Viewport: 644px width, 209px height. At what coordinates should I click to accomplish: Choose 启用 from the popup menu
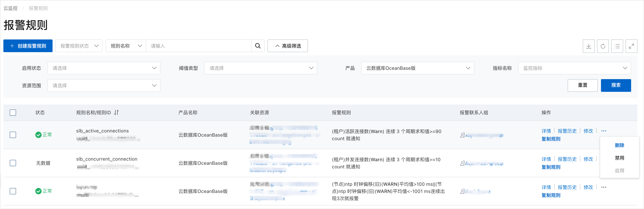[x=619, y=171]
